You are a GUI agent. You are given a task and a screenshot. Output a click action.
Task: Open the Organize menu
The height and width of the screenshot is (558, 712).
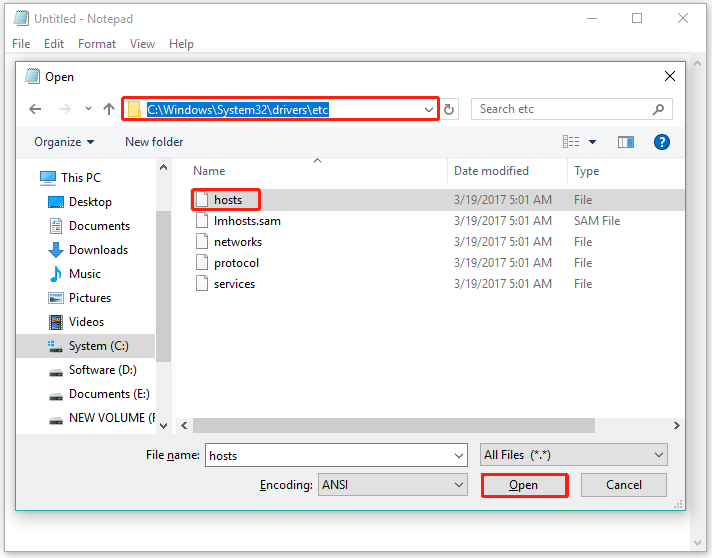pos(64,142)
